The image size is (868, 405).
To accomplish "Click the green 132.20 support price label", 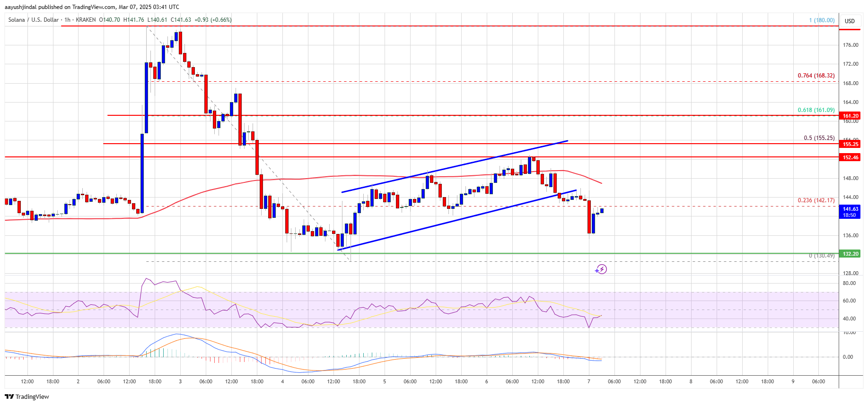I will [x=850, y=254].
